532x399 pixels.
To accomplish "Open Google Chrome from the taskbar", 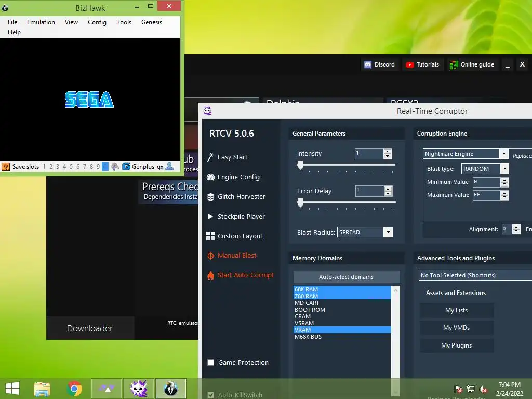I will point(74,389).
